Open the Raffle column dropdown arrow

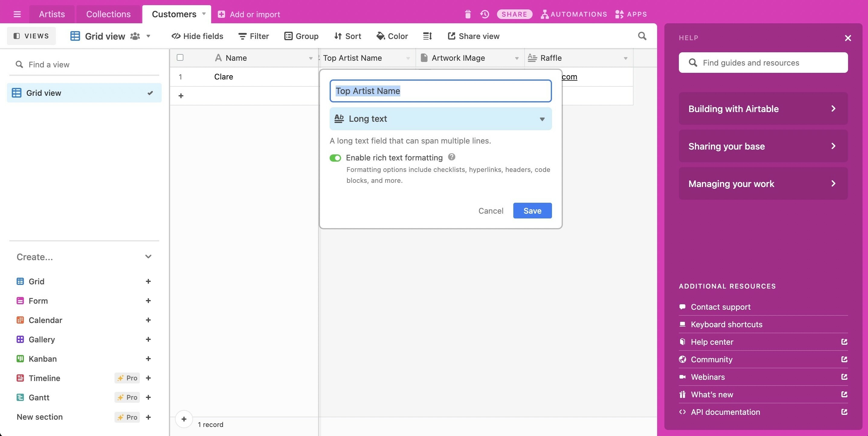click(625, 58)
